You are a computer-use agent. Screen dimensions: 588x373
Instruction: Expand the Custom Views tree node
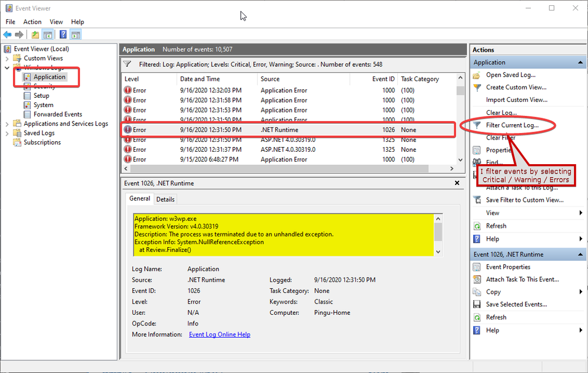coord(7,58)
